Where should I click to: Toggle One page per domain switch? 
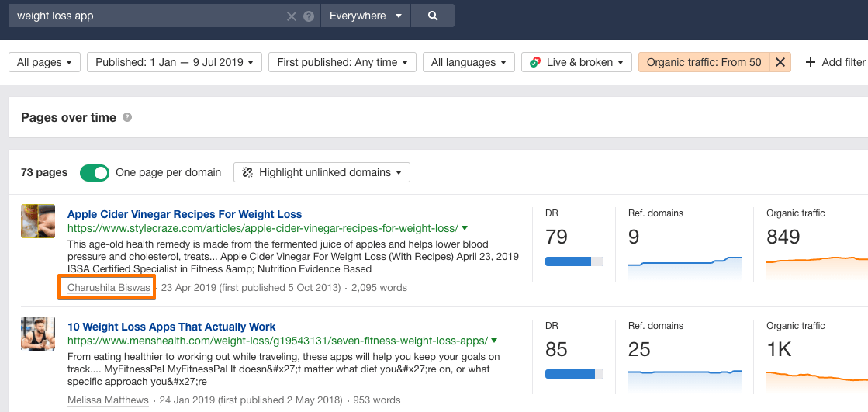point(95,172)
